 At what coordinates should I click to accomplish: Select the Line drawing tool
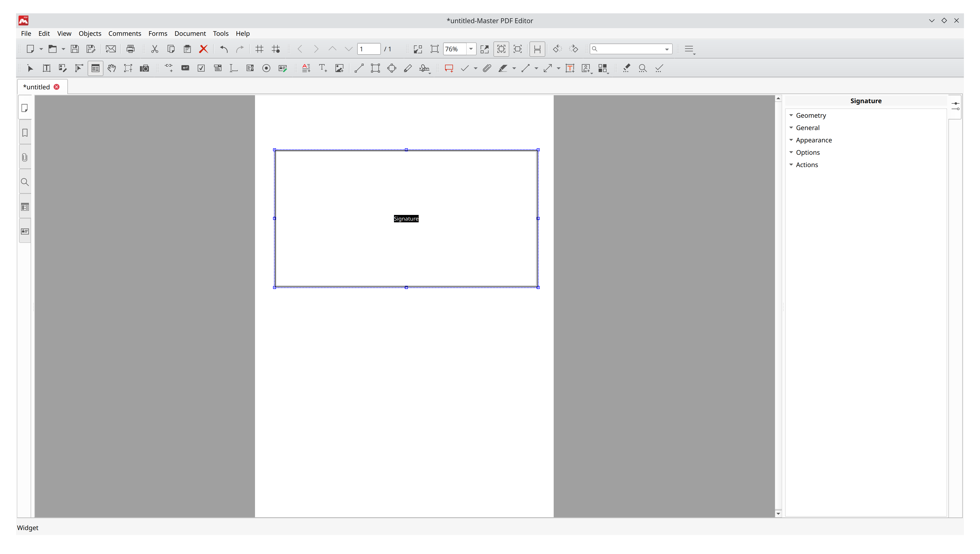358,68
